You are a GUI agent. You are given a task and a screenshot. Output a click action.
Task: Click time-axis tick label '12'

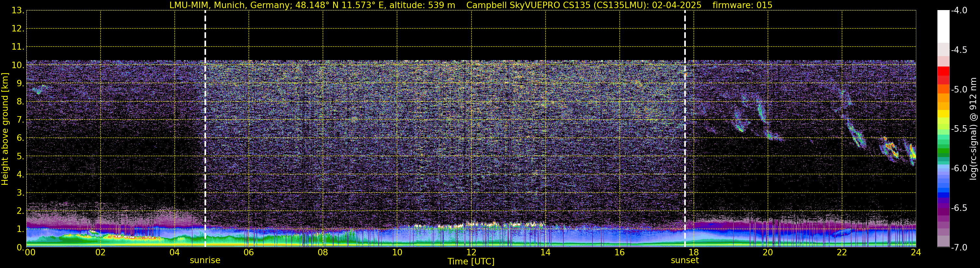(x=471, y=252)
